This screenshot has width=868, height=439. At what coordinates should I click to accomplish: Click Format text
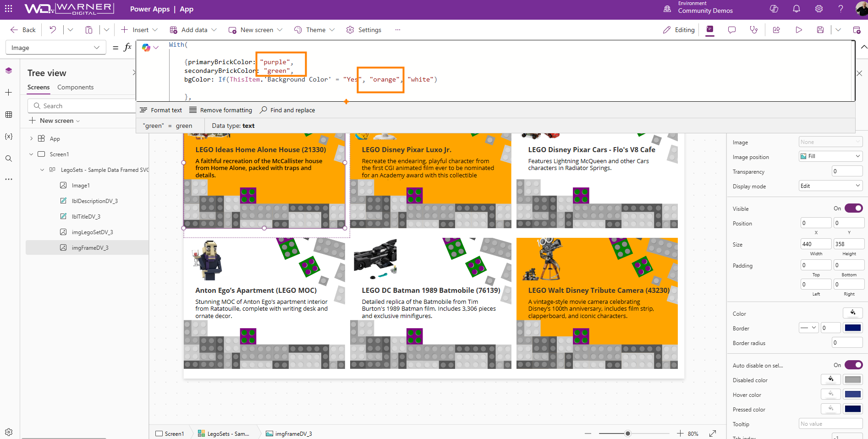point(161,110)
